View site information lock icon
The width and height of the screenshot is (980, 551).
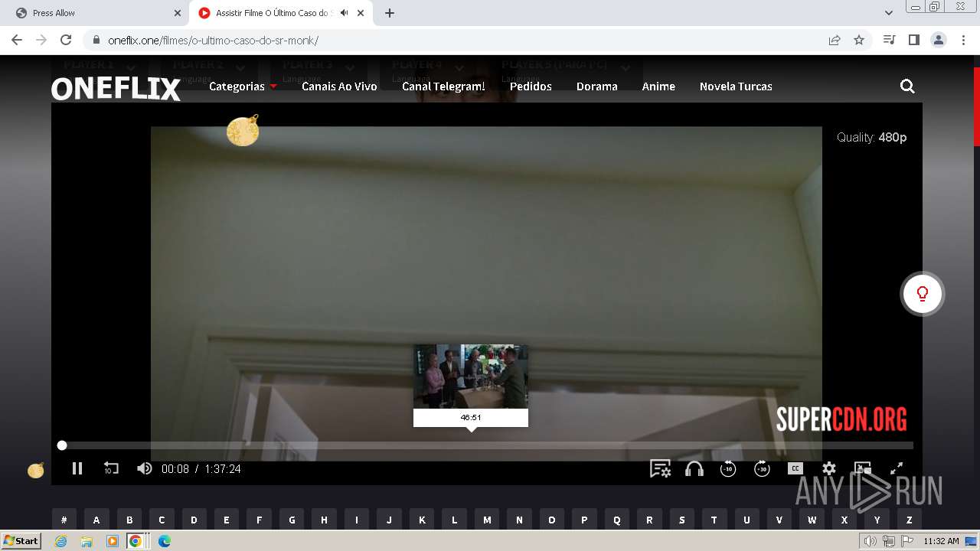pos(96,41)
